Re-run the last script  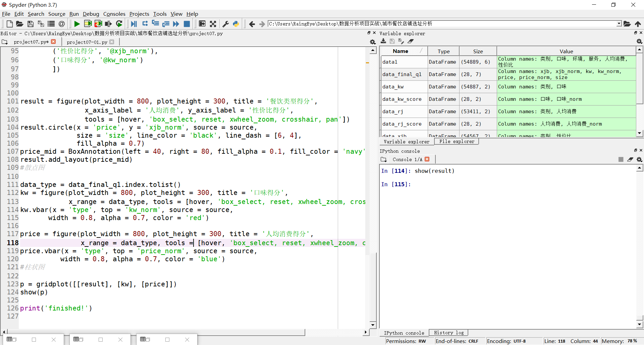pos(119,24)
